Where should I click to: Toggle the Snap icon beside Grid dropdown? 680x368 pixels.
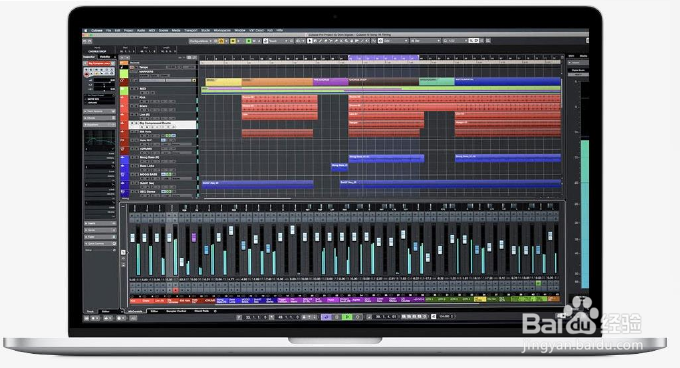[x=380, y=41]
